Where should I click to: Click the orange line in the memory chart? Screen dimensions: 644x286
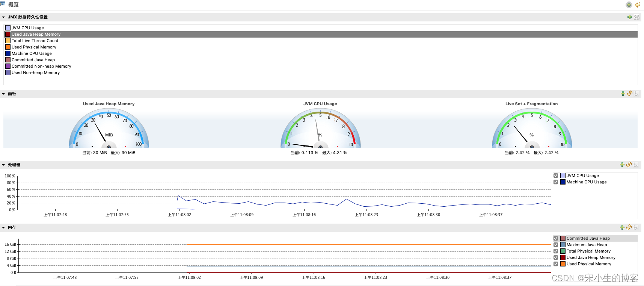coord(369,245)
